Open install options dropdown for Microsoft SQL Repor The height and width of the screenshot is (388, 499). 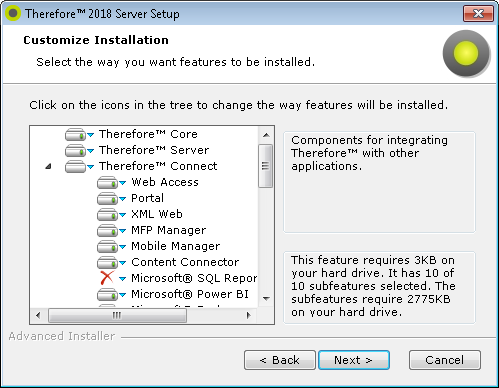(123, 279)
